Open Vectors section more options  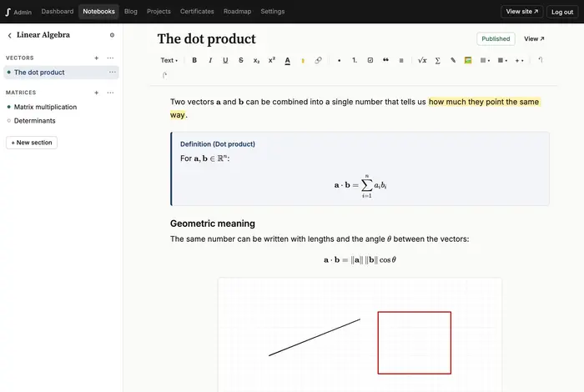110,58
